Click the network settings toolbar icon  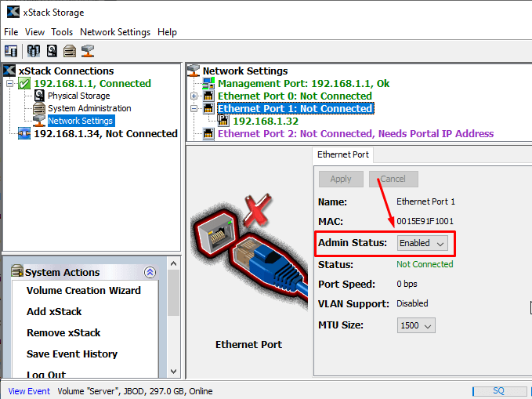(x=88, y=51)
